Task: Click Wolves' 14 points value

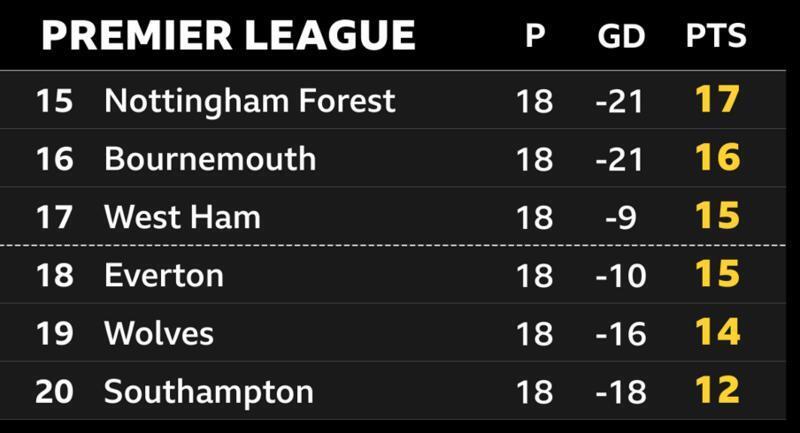Action: pos(716,332)
